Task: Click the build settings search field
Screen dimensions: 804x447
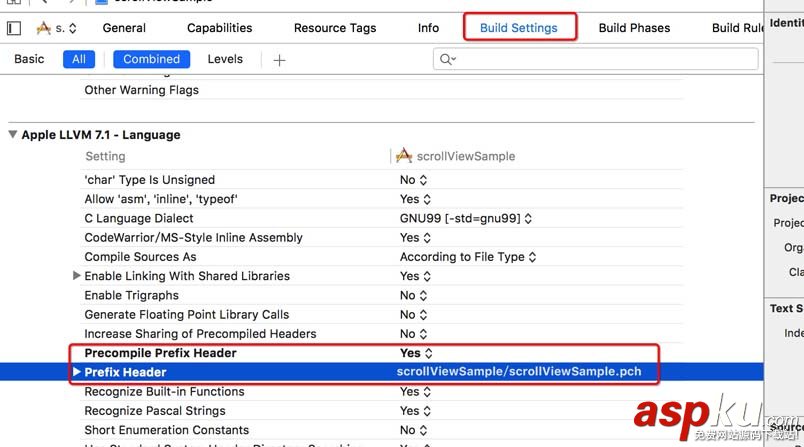Action: 600,60
